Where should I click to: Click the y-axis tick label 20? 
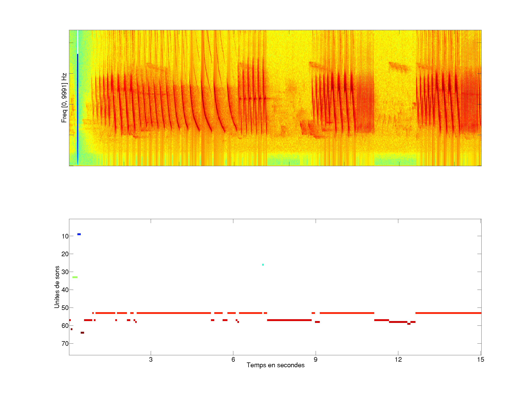[x=65, y=254]
